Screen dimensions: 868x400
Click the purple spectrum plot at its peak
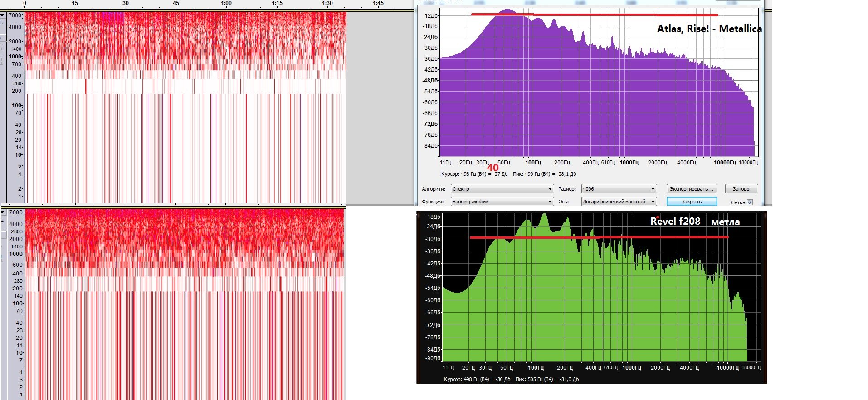507,11
